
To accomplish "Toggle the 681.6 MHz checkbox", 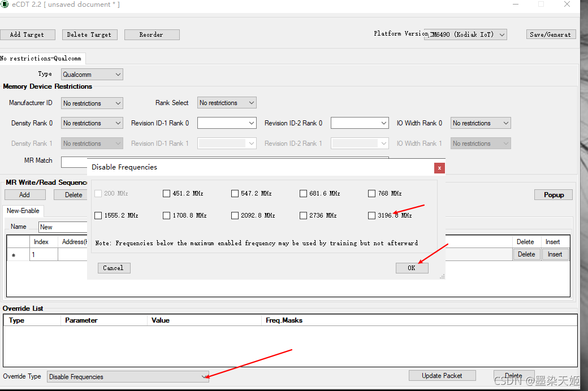I will (x=303, y=193).
